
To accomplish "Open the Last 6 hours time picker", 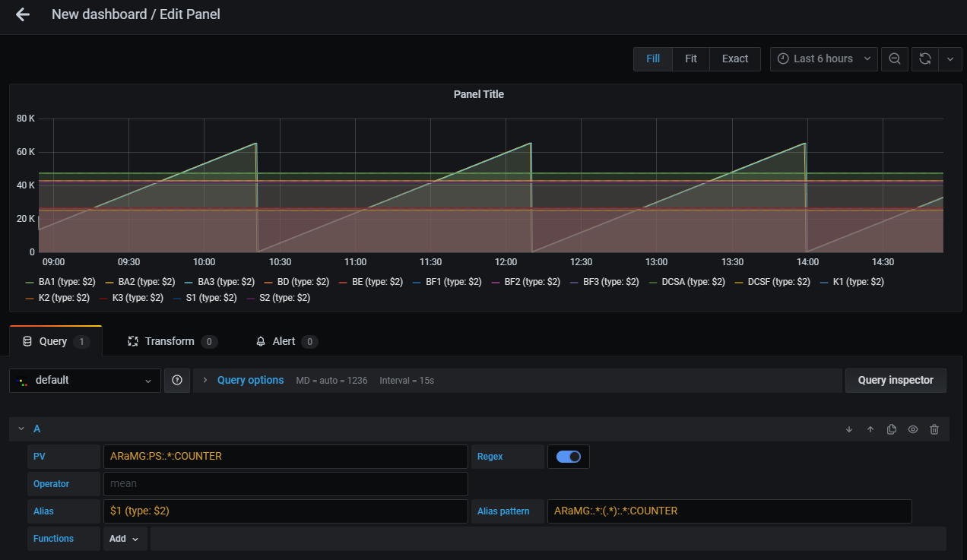I will click(823, 59).
